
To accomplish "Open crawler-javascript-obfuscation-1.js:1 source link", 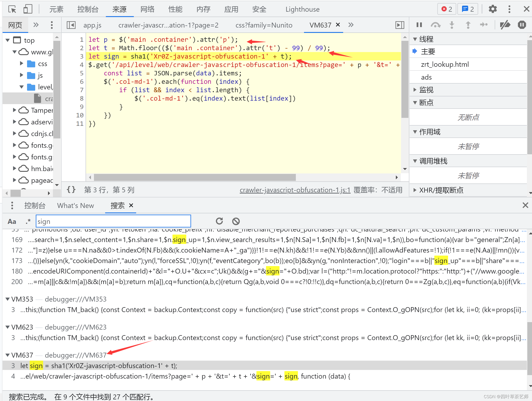I will click(295, 190).
